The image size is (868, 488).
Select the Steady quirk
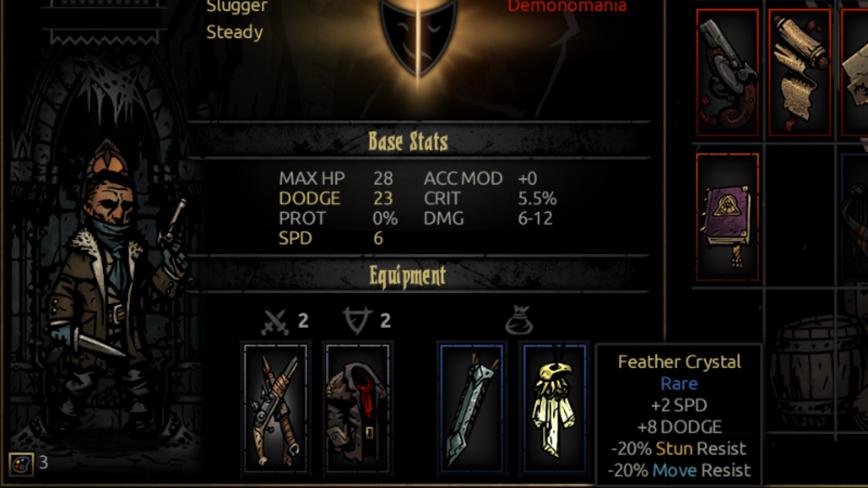(x=234, y=33)
